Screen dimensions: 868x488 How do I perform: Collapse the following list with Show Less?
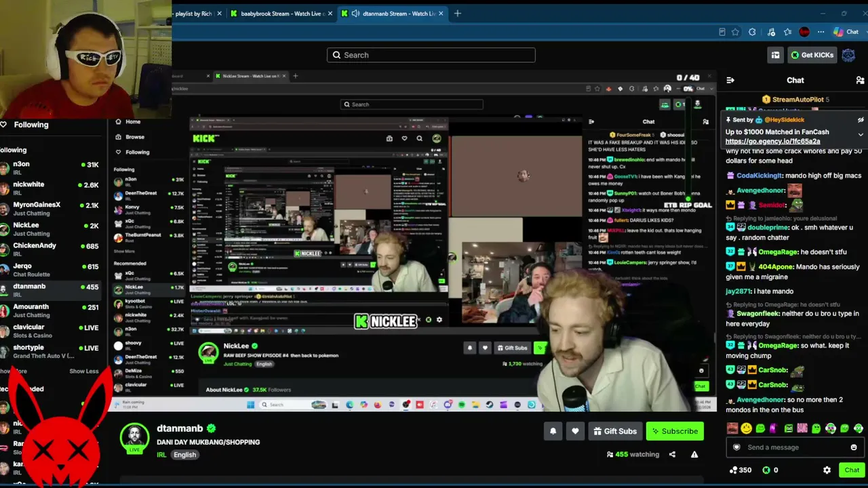click(x=84, y=371)
